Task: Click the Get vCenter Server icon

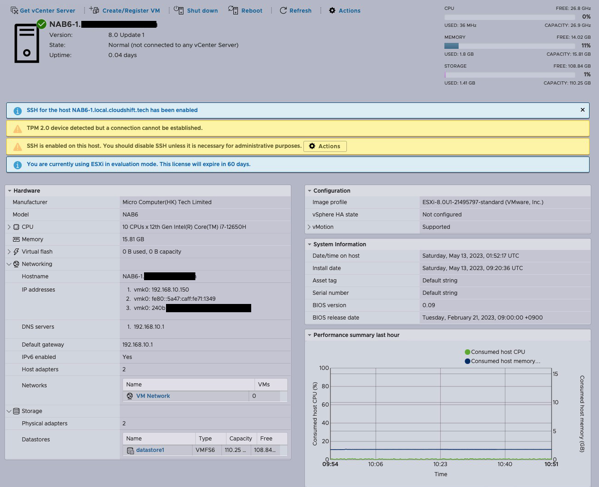Action: pyautogui.click(x=14, y=10)
